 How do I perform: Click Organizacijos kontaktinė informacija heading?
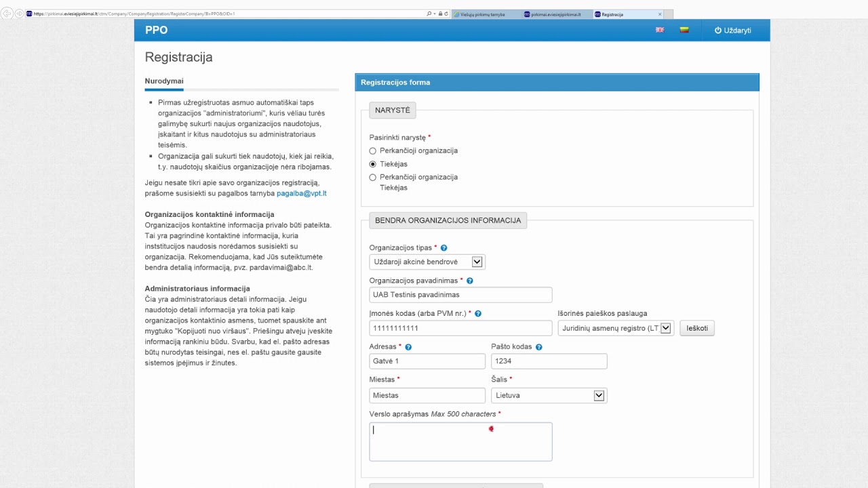click(210, 214)
